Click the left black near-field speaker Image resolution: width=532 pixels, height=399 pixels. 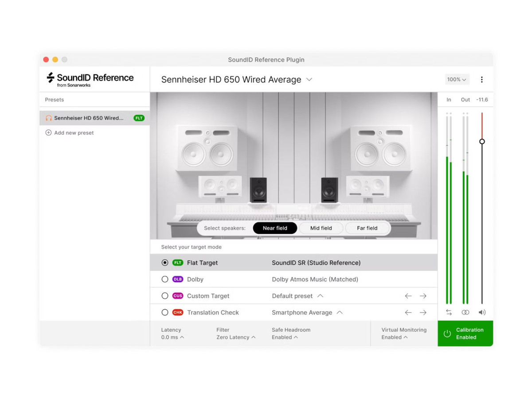coord(258,190)
